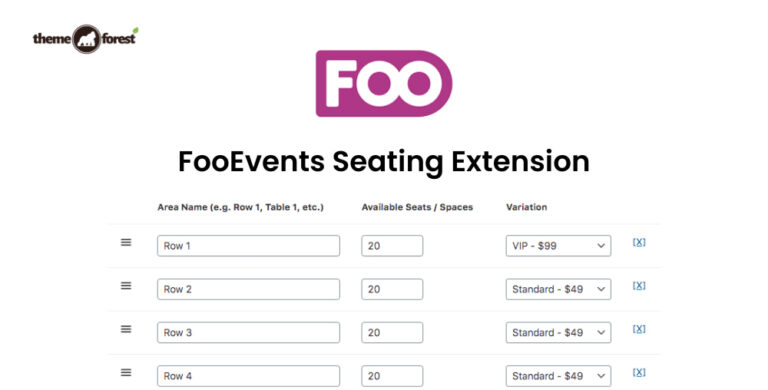Expand Row 4 Standard - $49 variation dropdown
The image size is (768, 390).
(558, 376)
